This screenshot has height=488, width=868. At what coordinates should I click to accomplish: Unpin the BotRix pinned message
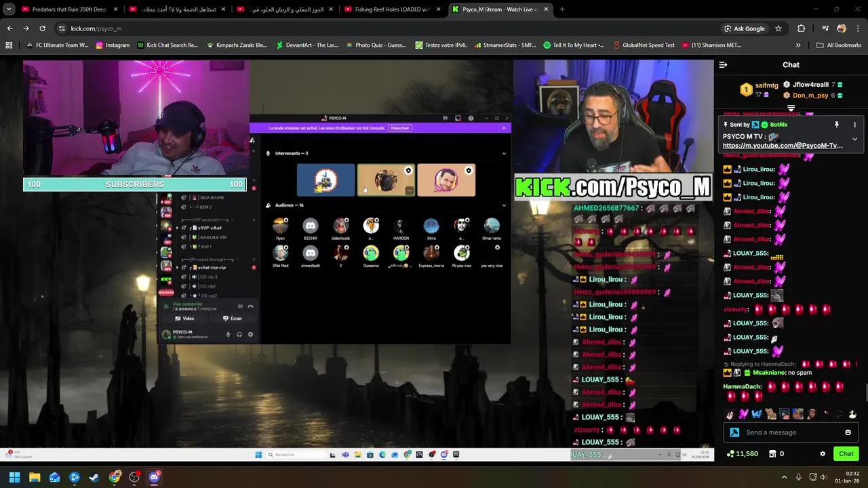[837, 125]
